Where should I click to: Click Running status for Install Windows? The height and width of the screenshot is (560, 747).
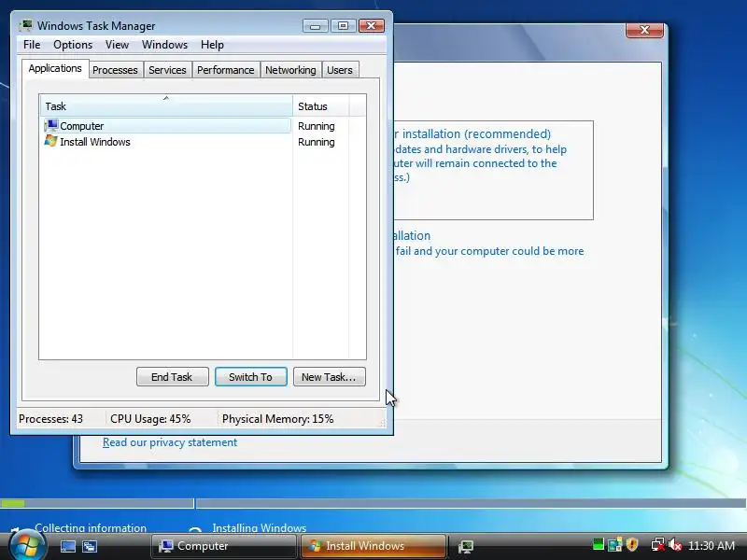pos(317,142)
